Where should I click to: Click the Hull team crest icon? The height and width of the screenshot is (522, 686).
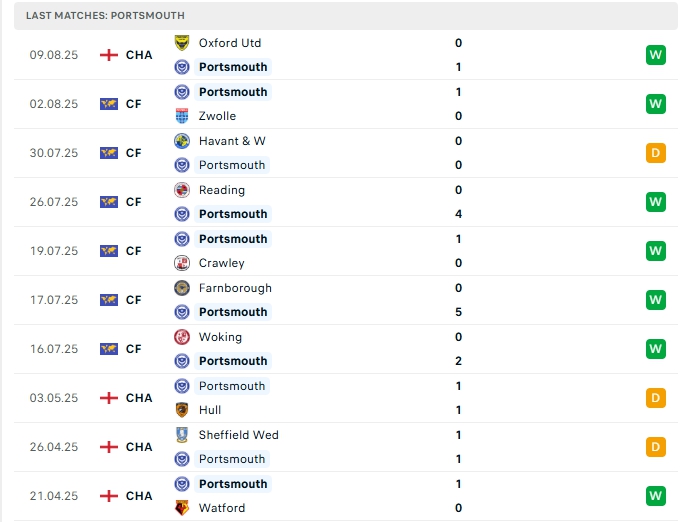click(x=182, y=410)
